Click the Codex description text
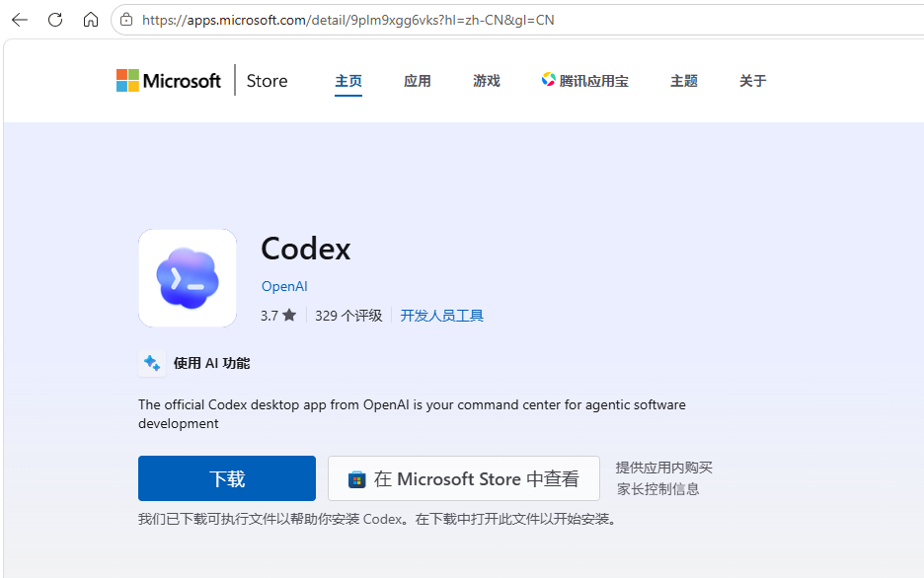The width and height of the screenshot is (924, 578). pos(412,414)
